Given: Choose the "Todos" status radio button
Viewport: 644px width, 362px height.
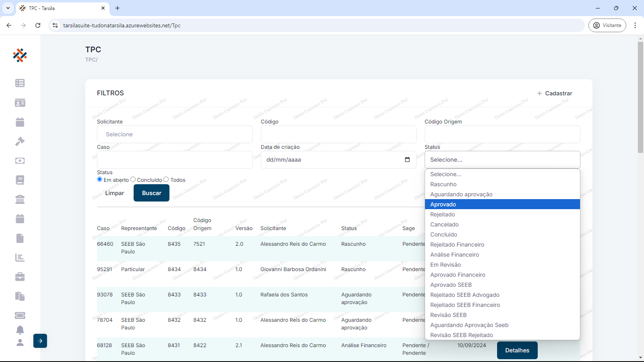Looking at the screenshot, I should pyautogui.click(x=166, y=179).
